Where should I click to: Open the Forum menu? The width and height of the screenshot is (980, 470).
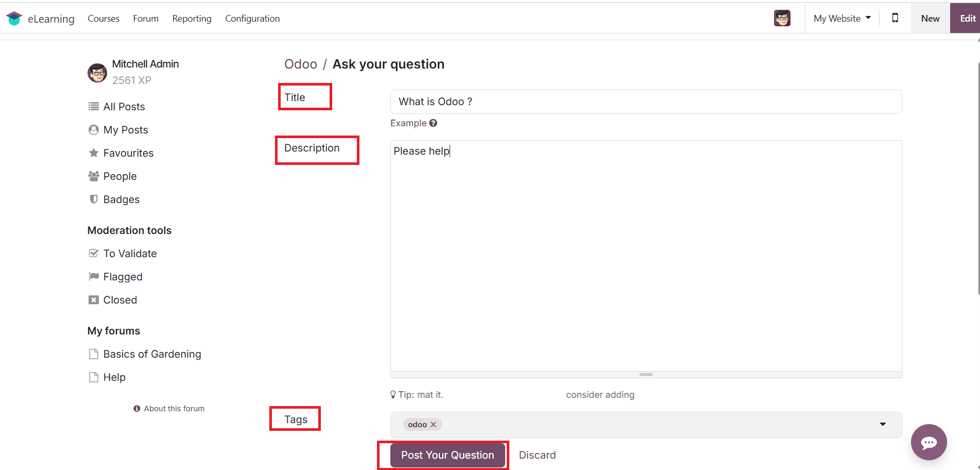tap(146, 19)
